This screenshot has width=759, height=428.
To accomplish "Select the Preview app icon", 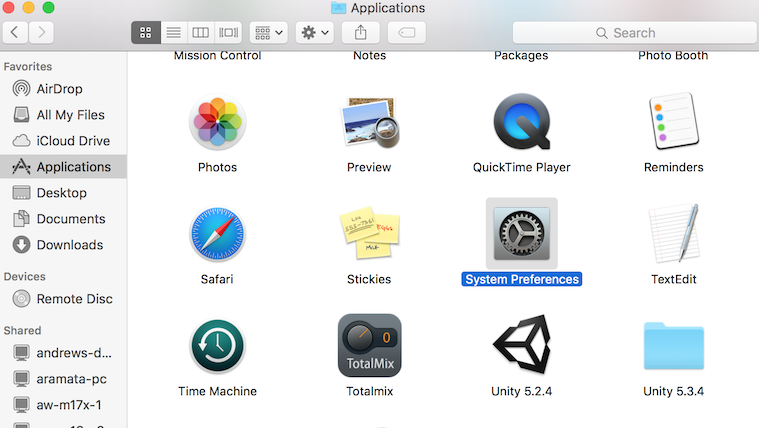I will pos(370,122).
